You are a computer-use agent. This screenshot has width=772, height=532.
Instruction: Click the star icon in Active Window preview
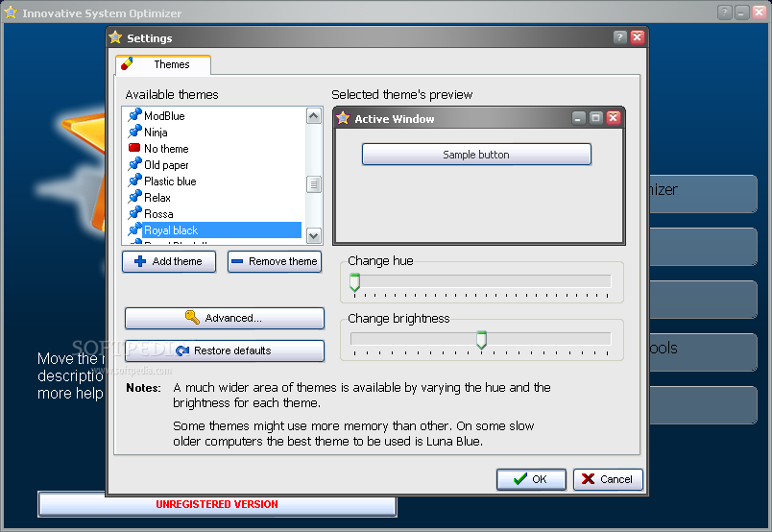(343, 118)
